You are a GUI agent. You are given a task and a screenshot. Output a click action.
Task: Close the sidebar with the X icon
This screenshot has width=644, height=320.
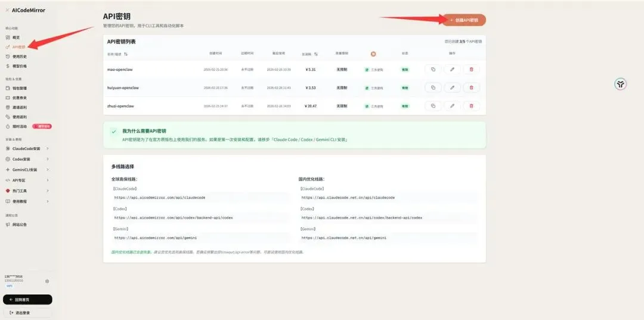(x=7, y=10)
